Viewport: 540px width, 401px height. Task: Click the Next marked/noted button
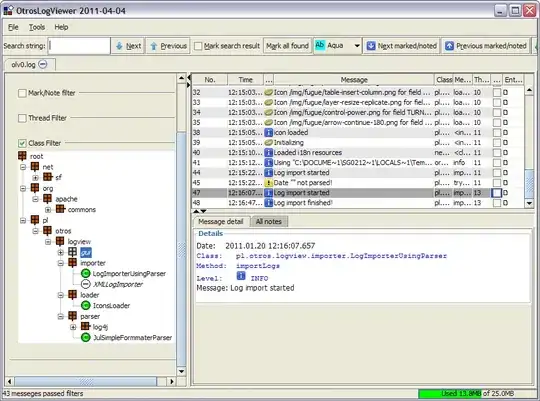402,46
